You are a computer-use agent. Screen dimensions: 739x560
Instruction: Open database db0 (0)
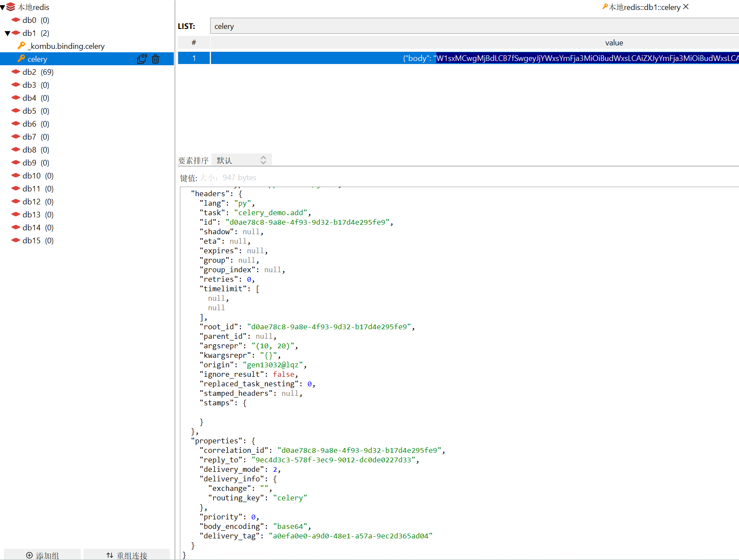36,20
